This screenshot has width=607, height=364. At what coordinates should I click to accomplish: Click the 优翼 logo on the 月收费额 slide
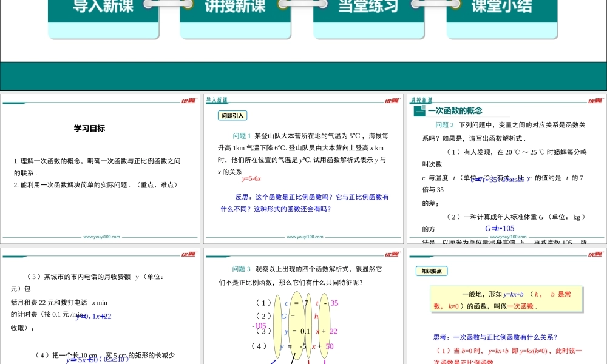click(x=188, y=255)
